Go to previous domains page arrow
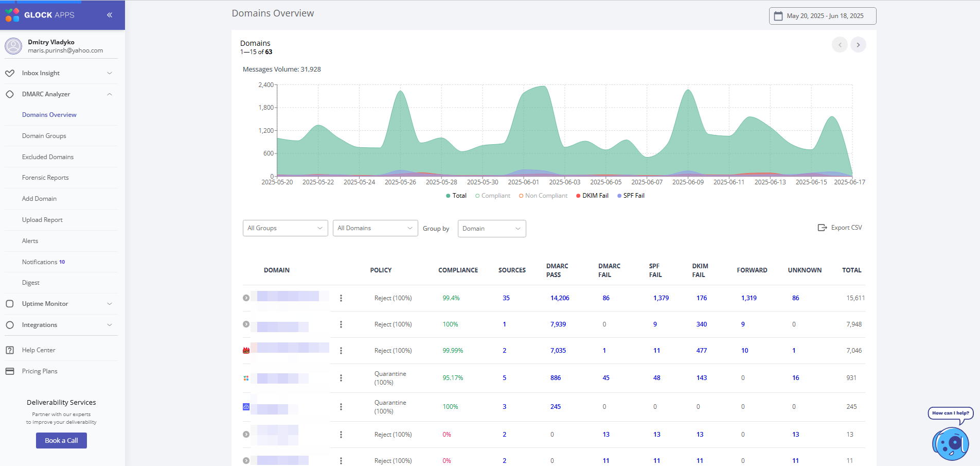This screenshot has width=980, height=466. click(x=840, y=45)
